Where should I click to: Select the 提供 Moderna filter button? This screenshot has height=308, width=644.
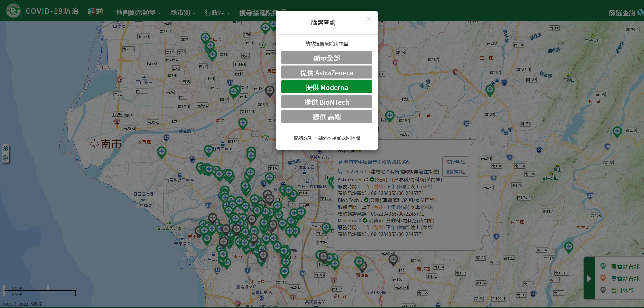pos(326,87)
